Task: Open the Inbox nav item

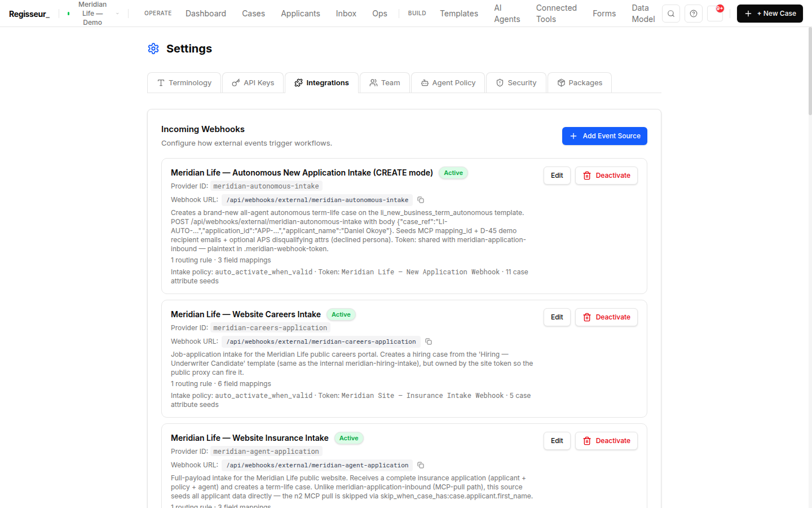Action: coord(346,14)
